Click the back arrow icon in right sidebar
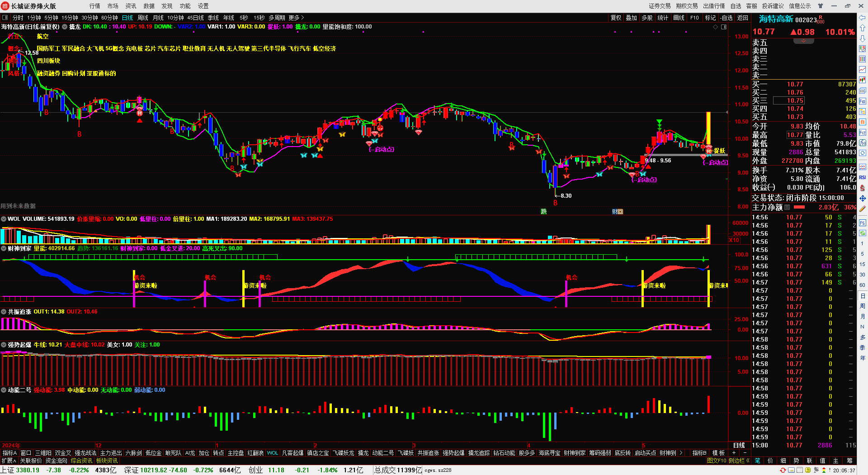The width and height of the screenshot is (868, 475). pos(863,18)
